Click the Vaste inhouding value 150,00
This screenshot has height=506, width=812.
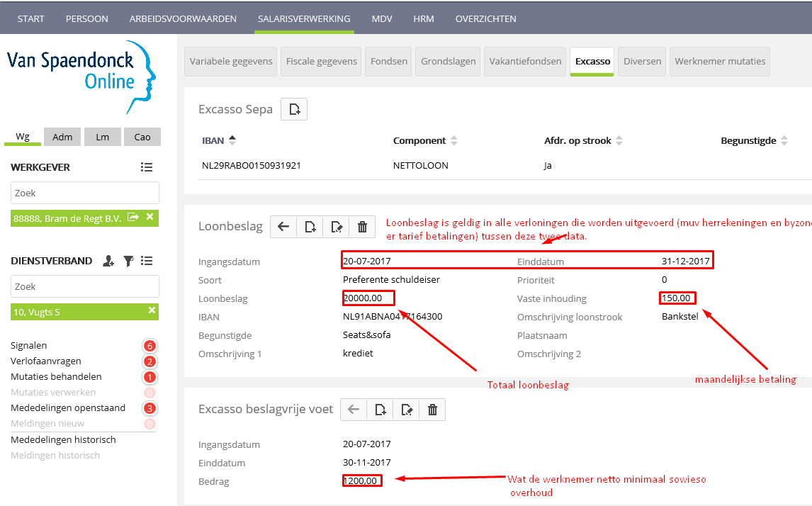pos(677,298)
